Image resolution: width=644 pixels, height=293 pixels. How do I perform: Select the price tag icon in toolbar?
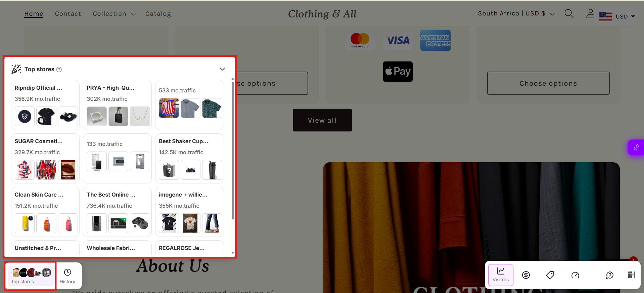[x=550, y=275]
